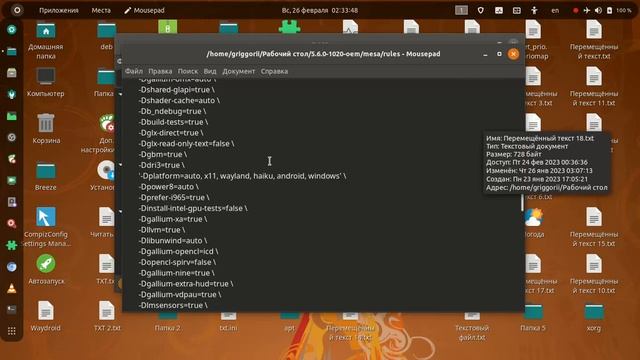Open the red magnifier icon in dock
This screenshot has height=360, width=640.
12,223
